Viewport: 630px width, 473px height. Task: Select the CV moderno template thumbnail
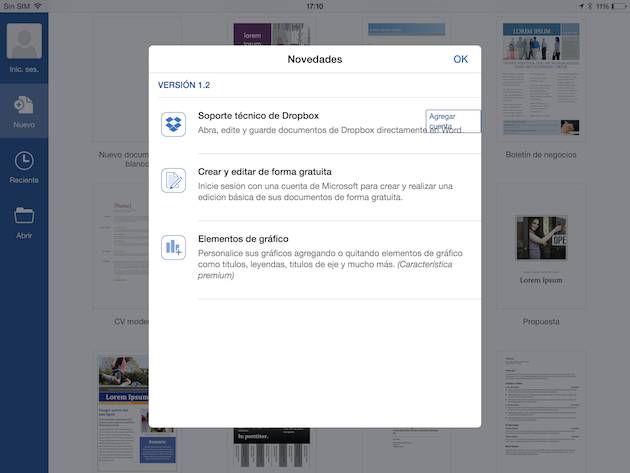[x=125, y=250]
